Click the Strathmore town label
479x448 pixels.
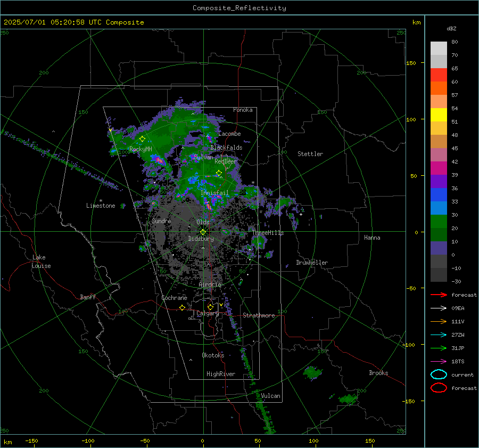pyautogui.click(x=259, y=315)
